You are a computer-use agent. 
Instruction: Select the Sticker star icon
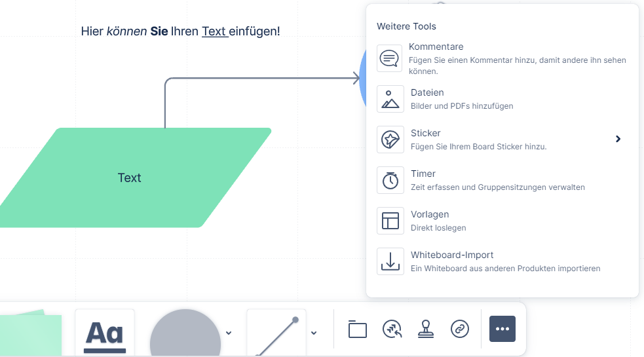pos(390,140)
